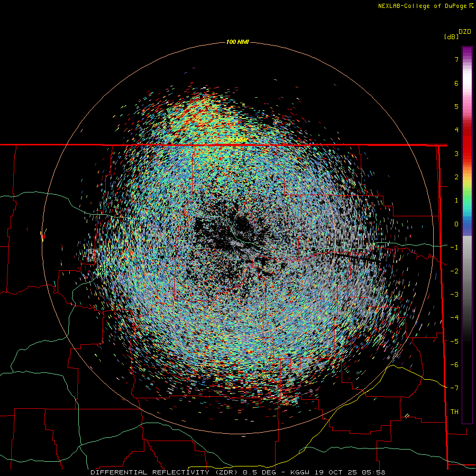
Task: Click the 2 dB tick label
Action: tap(456, 177)
